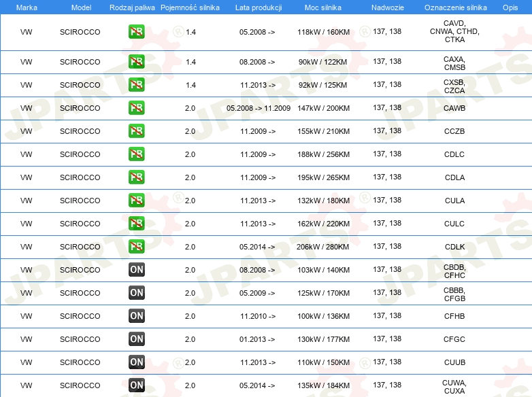Click the PB fuel icon in the CAWB row
The image size is (532, 397).
136,108
